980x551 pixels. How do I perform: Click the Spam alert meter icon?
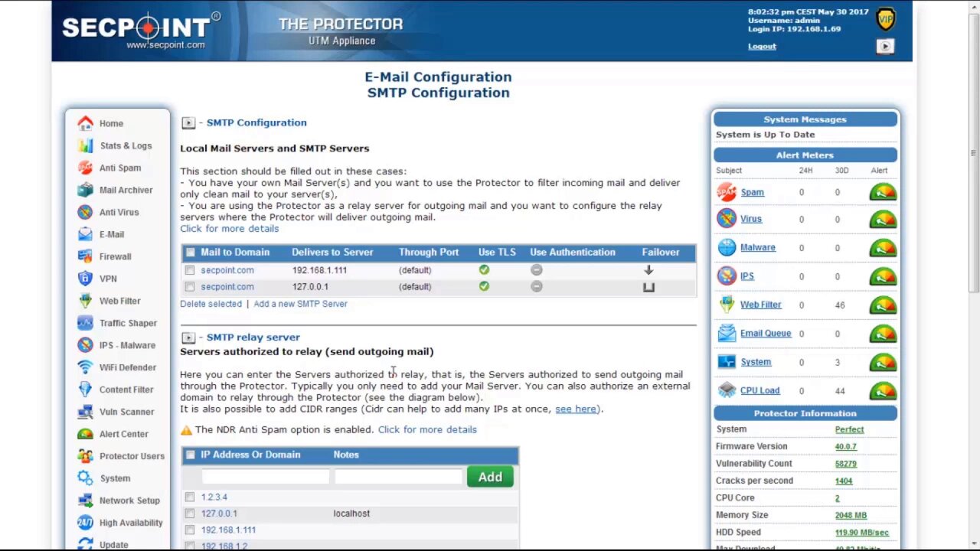[x=727, y=192]
